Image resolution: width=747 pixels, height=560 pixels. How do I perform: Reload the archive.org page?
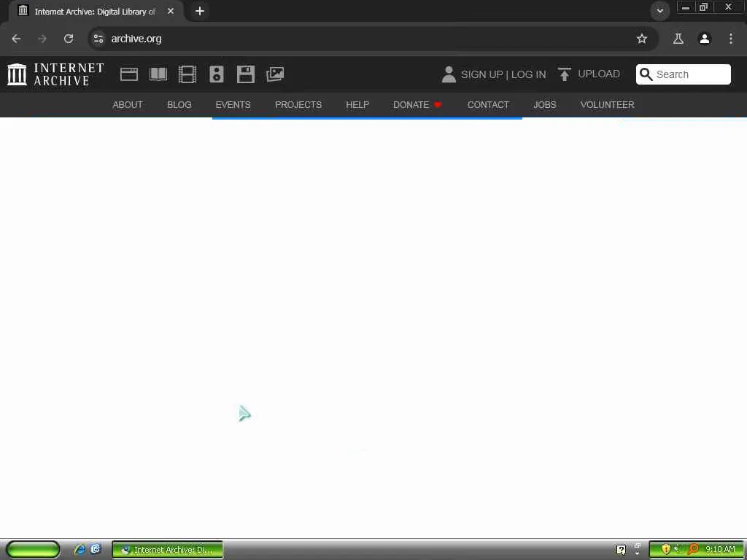coord(69,39)
